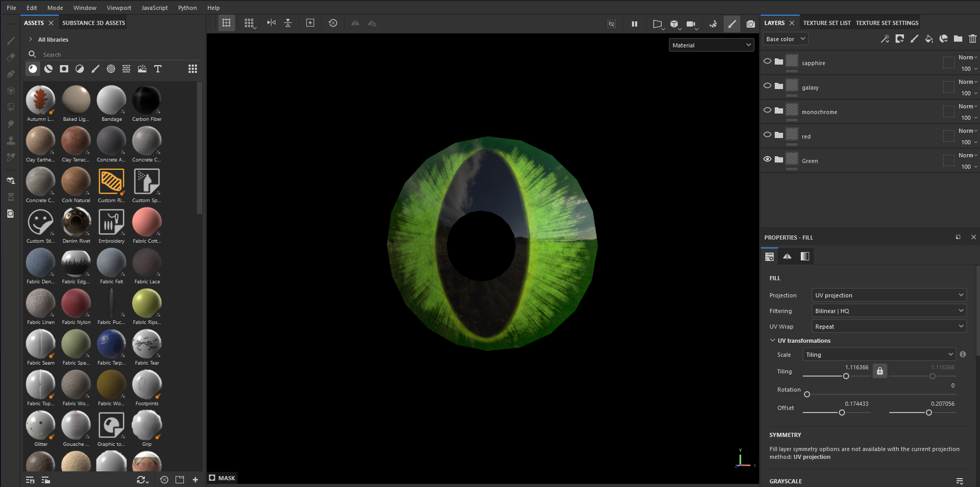Pause rendering with the pause button
The height and width of the screenshot is (487, 980).
[634, 24]
